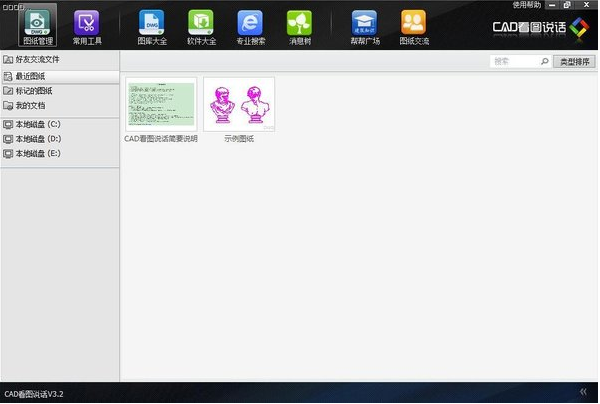
Task: Open 专业搜索 professional search icon
Action: point(250,27)
